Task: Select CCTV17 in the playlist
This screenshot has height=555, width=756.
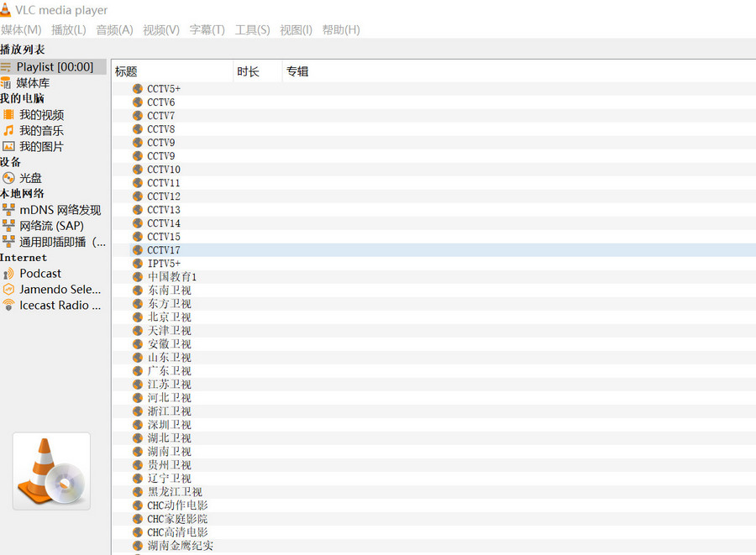Action: pos(164,250)
